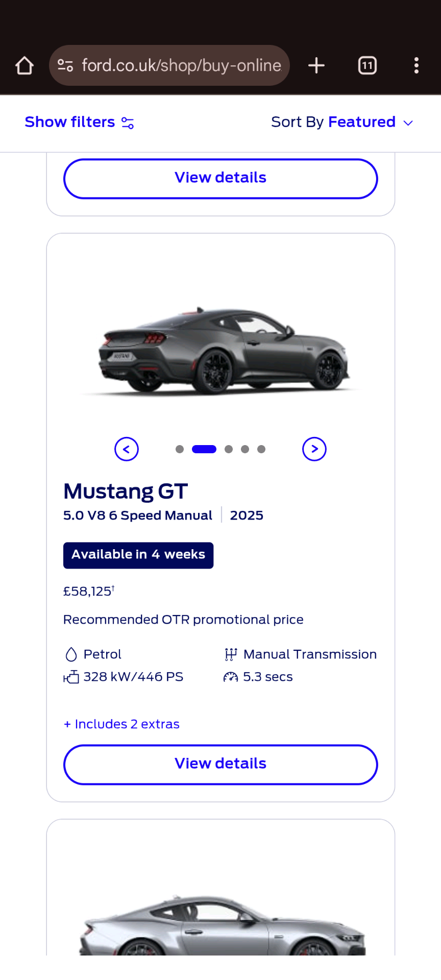441x980 pixels.
Task: Select the fourth carousel dot
Action: (245, 449)
